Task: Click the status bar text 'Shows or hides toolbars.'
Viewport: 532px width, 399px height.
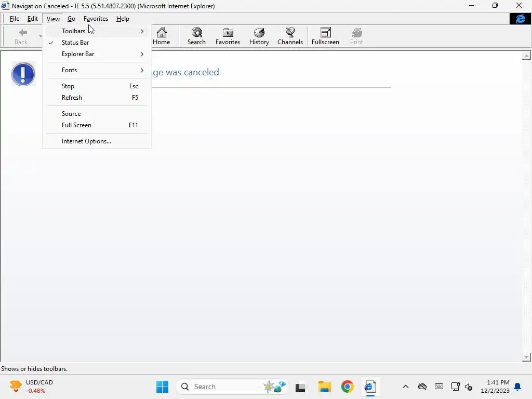Action: [34, 369]
